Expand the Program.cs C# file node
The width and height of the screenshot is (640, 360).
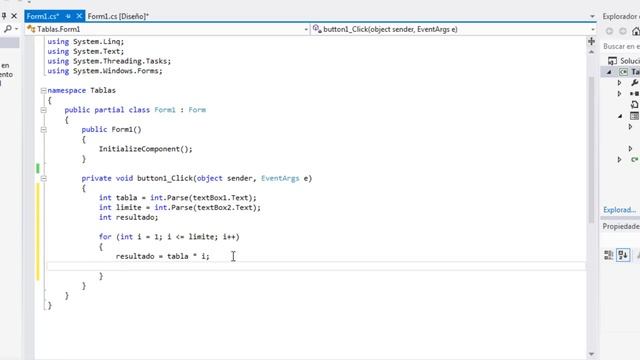(x=620, y=160)
